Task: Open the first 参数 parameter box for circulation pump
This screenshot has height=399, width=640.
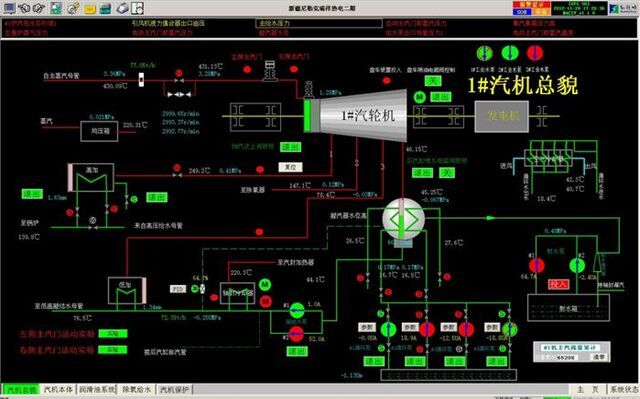Action: 367,327
